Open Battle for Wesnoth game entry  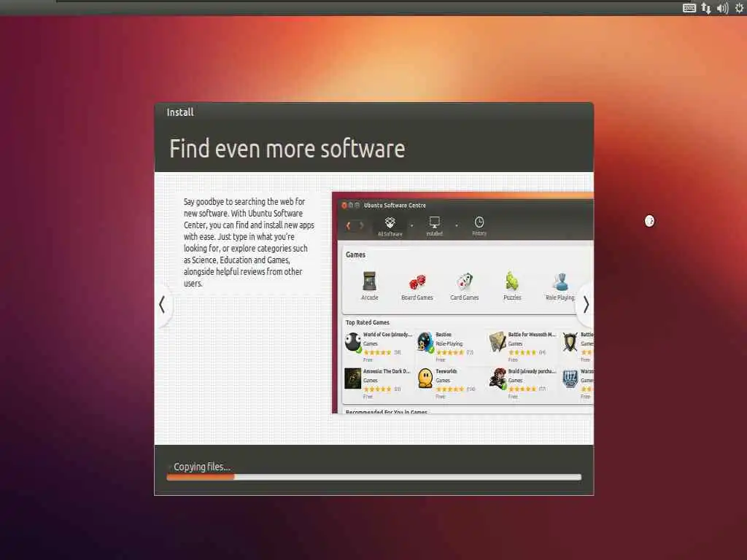point(522,346)
